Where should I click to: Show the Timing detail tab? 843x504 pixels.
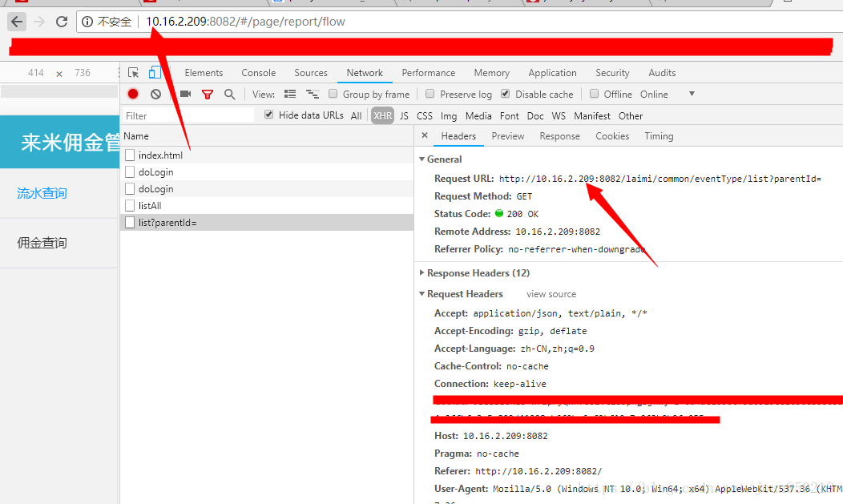click(659, 136)
